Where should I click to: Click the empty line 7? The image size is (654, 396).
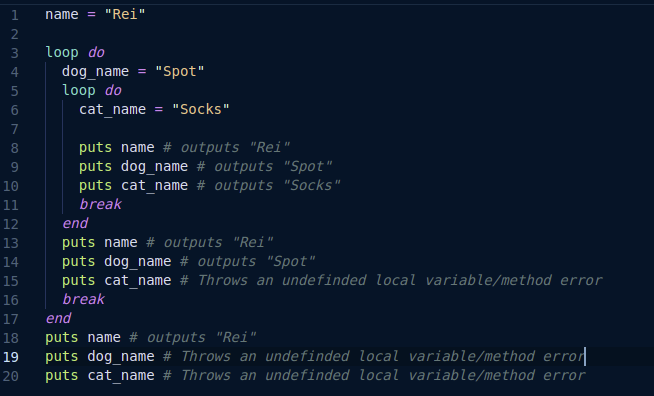tap(334, 129)
